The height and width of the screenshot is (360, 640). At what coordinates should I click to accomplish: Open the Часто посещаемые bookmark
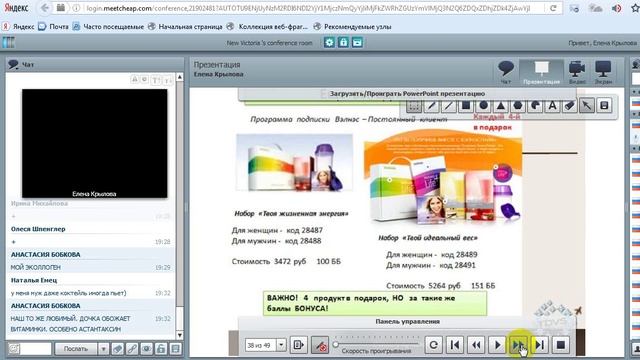pyautogui.click(x=109, y=27)
